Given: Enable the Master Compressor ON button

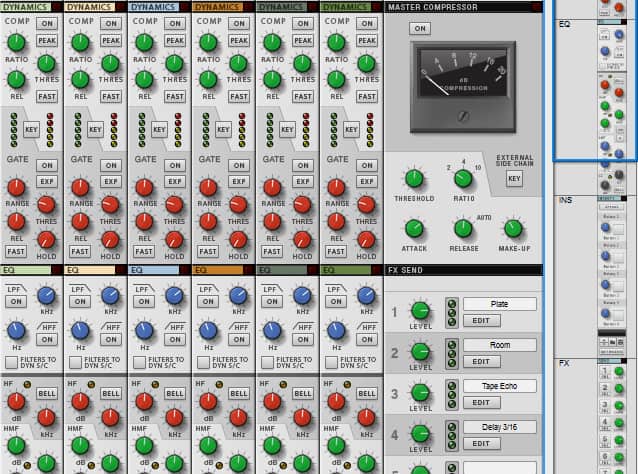Looking at the screenshot, I should [x=420, y=28].
